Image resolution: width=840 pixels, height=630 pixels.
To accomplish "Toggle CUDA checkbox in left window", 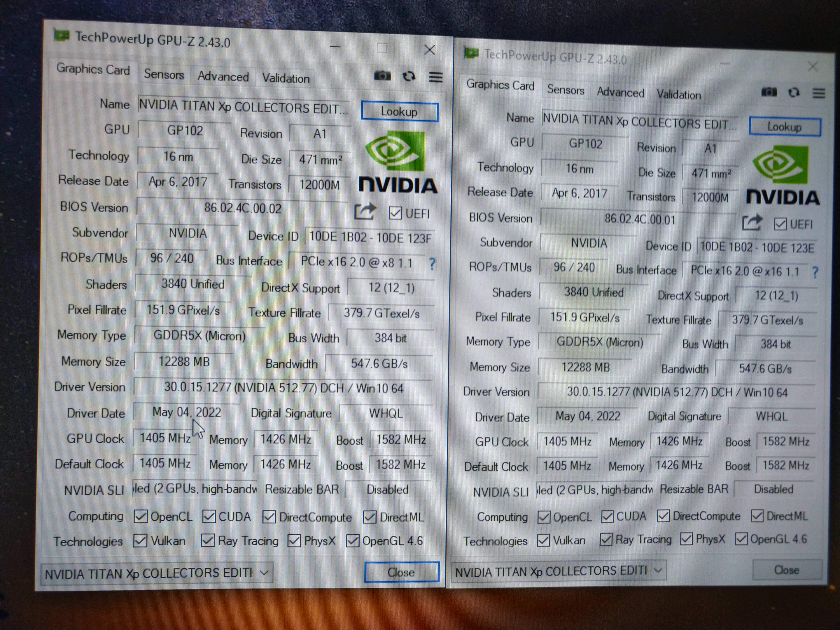I will [209, 516].
